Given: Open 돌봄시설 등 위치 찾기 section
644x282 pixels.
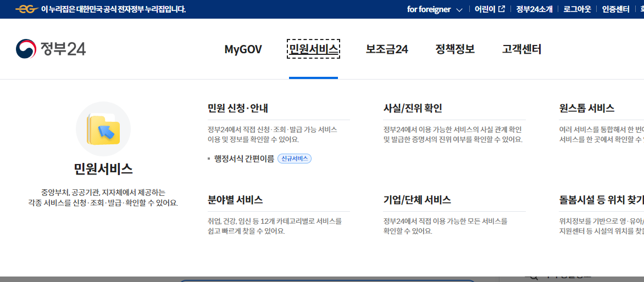Looking at the screenshot, I should [x=601, y=200].
